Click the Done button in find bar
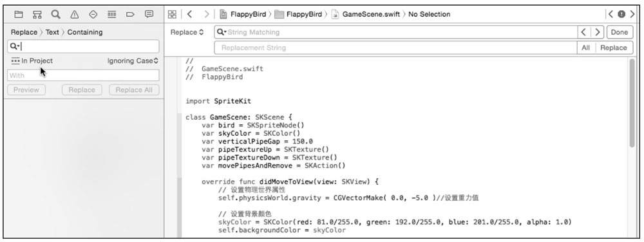 (620, 32)
